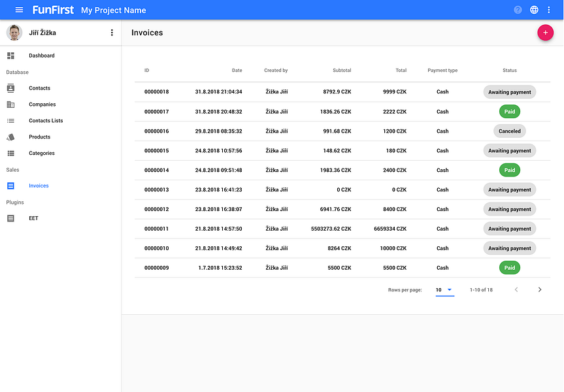564x392 pixels.
Task: Click total 10000 CZK
Action: coord(393,248)
